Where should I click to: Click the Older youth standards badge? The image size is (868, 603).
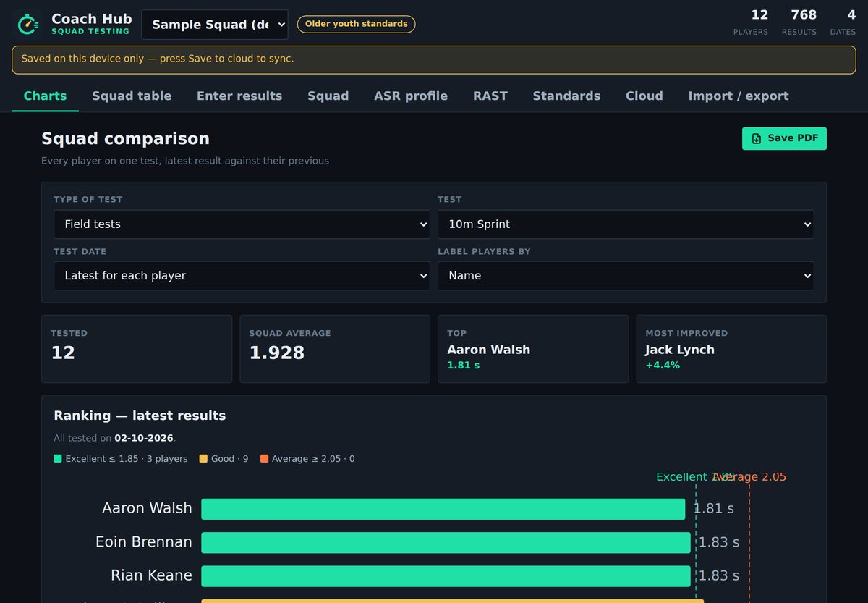pos(356,24)
